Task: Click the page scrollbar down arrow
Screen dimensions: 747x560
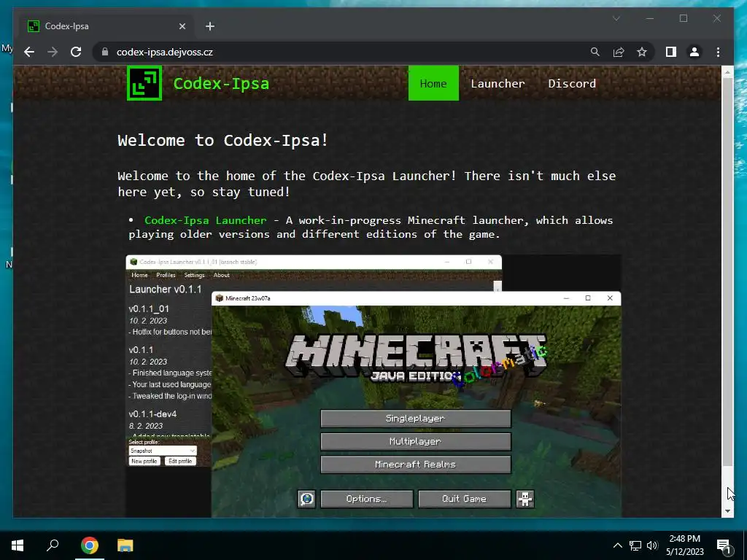Action: pyautogui.click(x=727, y=511)
